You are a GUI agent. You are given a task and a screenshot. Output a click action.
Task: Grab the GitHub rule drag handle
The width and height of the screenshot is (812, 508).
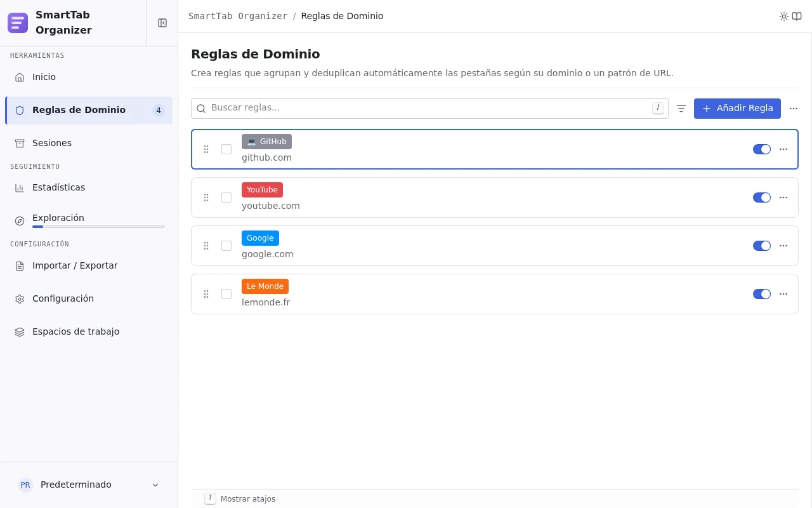tap(206, 149)
